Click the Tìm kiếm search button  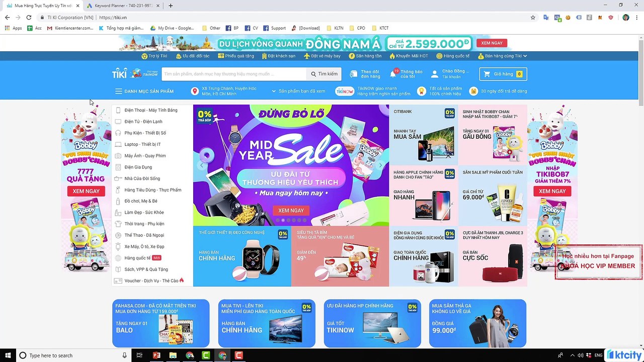click(x=324, y=74)
